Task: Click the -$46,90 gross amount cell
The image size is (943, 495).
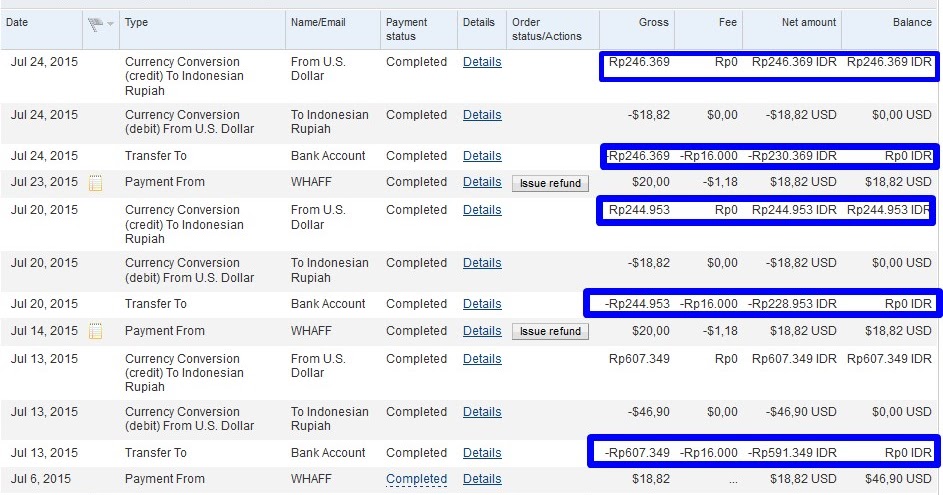Action: [649, 412]
